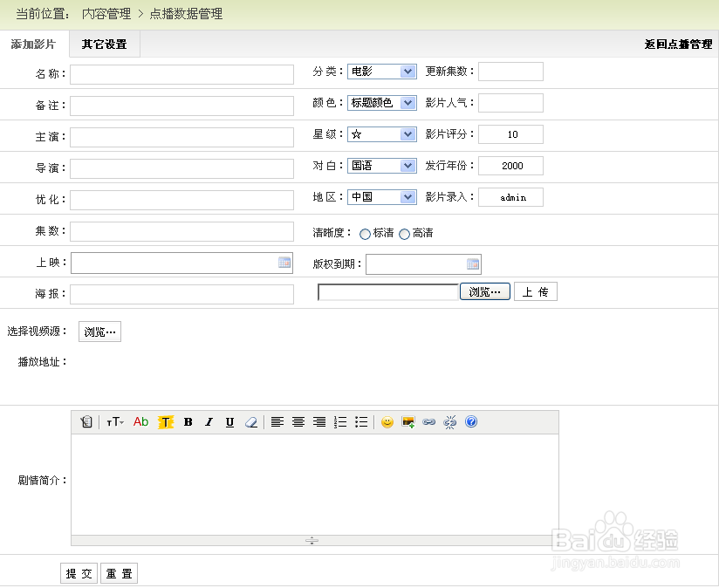Toggle bold formatting in the editor toolbar
719x588 pixels.
188,421
